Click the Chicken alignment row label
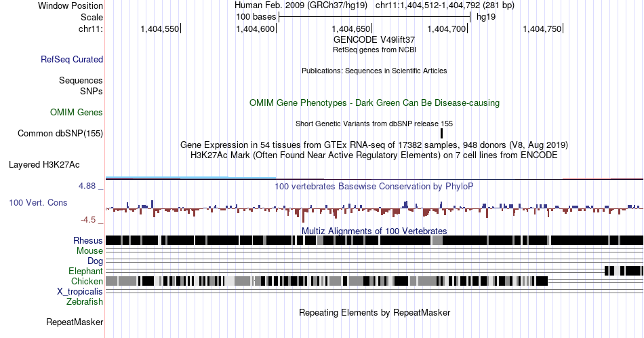 [x=87, y=281]
